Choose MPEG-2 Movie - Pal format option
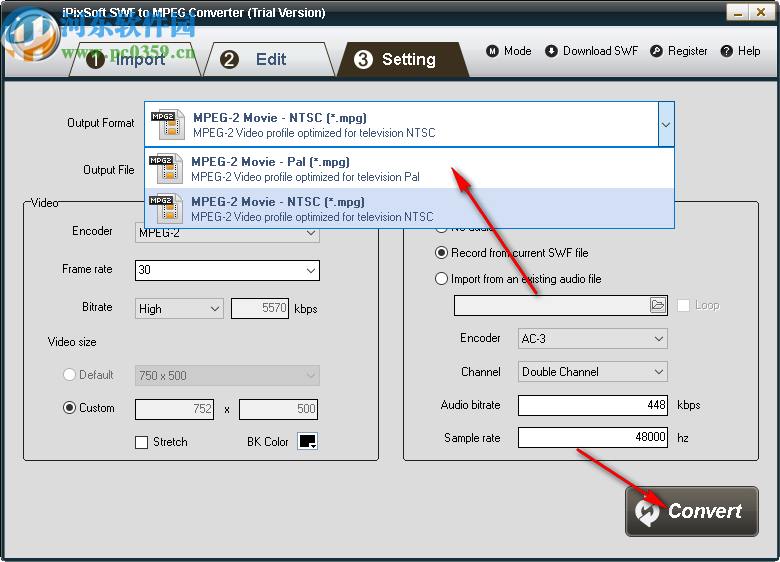The height and width of the screenshot is (562, 780). coord(409,169)
